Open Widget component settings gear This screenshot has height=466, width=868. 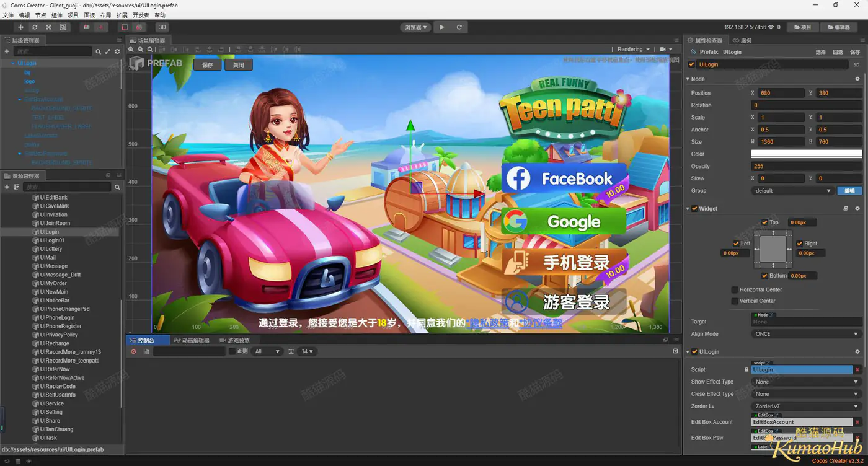[857, 209]
